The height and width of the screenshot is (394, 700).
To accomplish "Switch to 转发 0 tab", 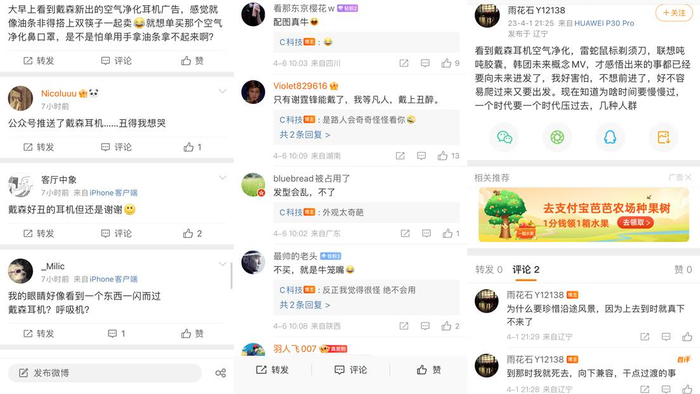I will (x=489, y=270).
